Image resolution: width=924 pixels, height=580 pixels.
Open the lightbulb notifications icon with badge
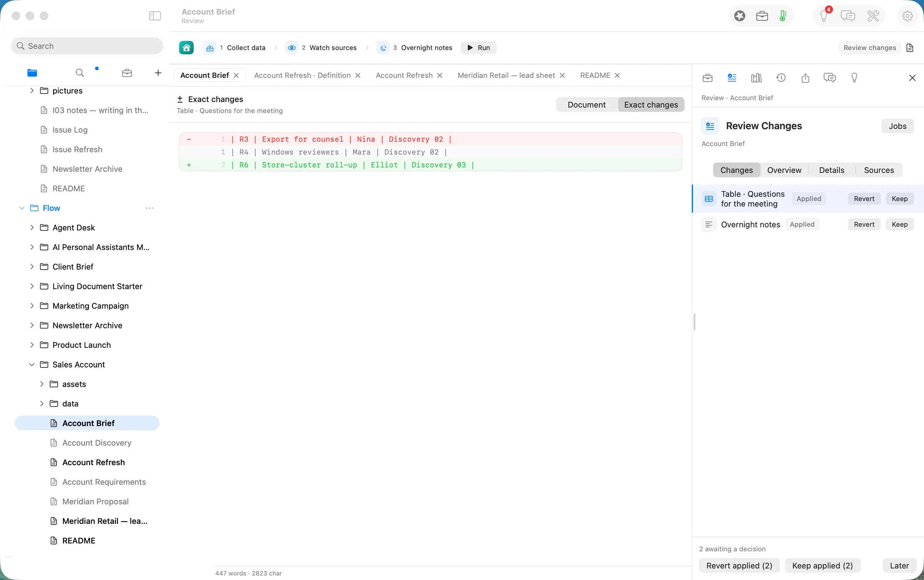click(x=824, y=16)
